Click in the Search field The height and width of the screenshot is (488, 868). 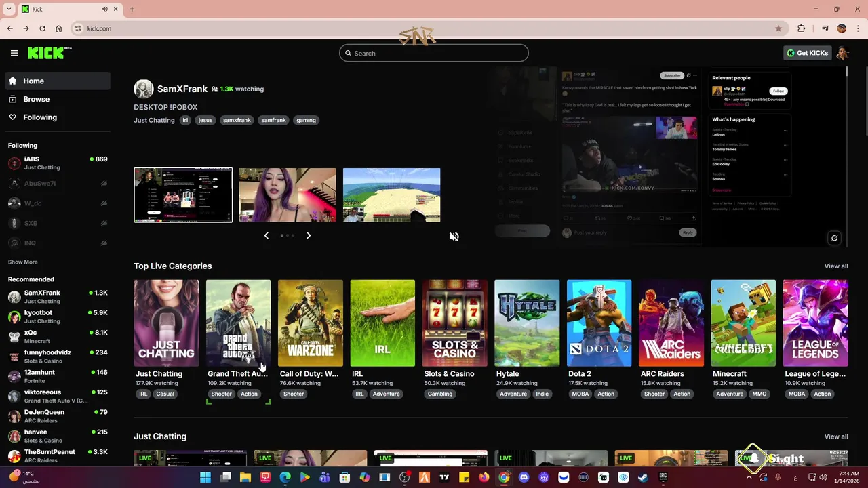434,53
